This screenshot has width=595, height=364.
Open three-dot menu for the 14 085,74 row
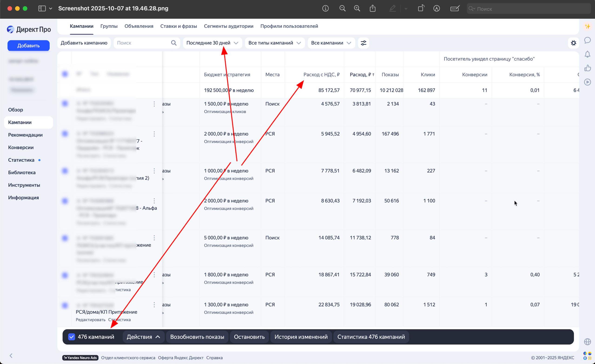coord(154,238)
